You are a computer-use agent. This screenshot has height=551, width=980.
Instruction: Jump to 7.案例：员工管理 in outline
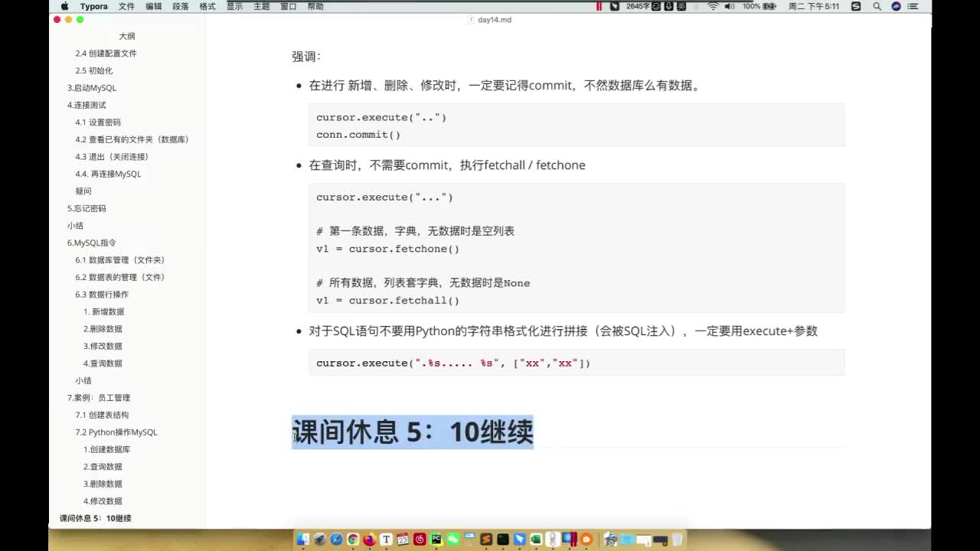pos(99,398)
